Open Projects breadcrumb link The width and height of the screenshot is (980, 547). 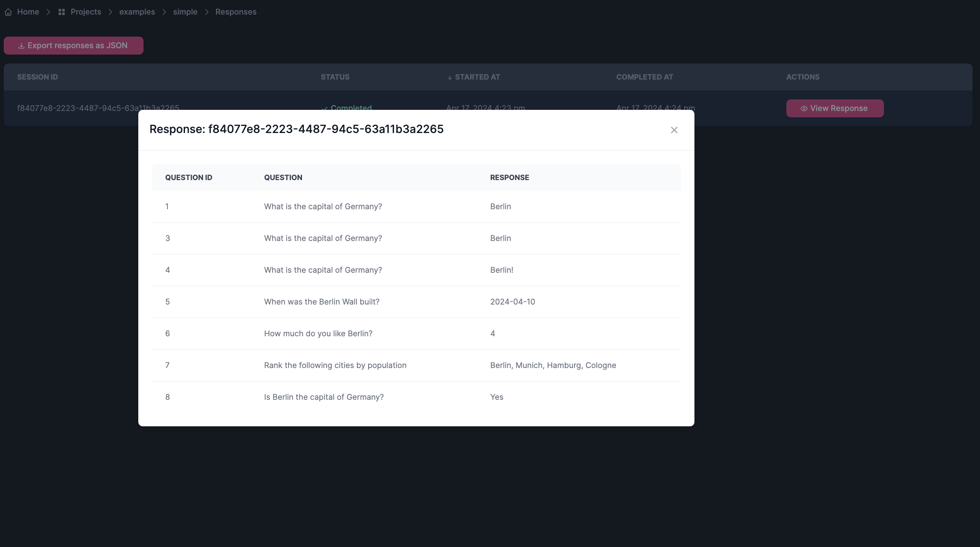(86, 12)
